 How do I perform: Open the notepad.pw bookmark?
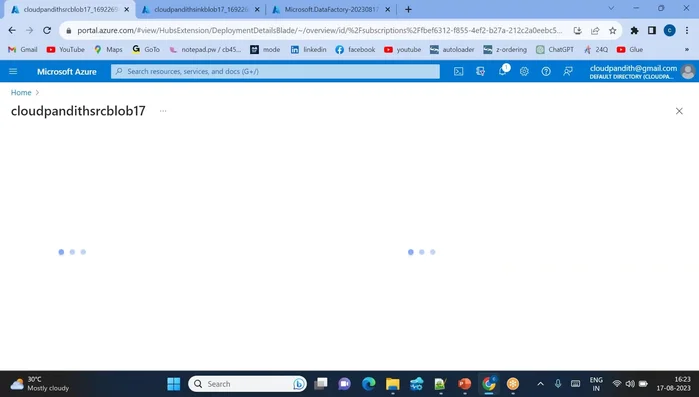point(205,49)
